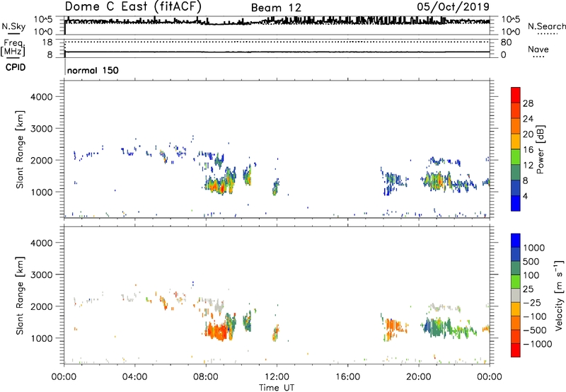The width and height of the screenshot is (566, 392).
Task: Select the "20" label on the power colorbar
Action: (x=528, y=134)
